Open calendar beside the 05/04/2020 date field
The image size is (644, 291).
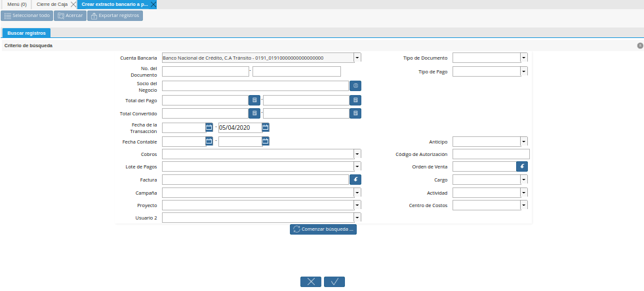click(266, 128)
